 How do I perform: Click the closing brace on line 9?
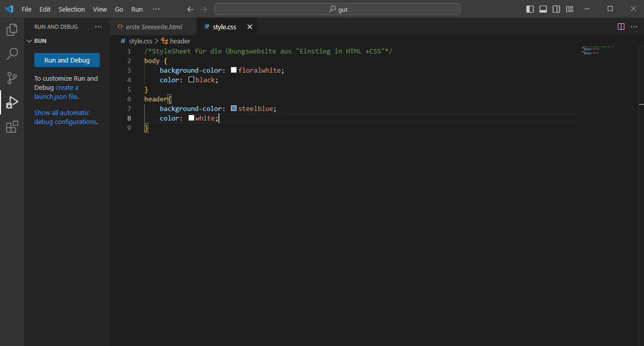point(146,128)
